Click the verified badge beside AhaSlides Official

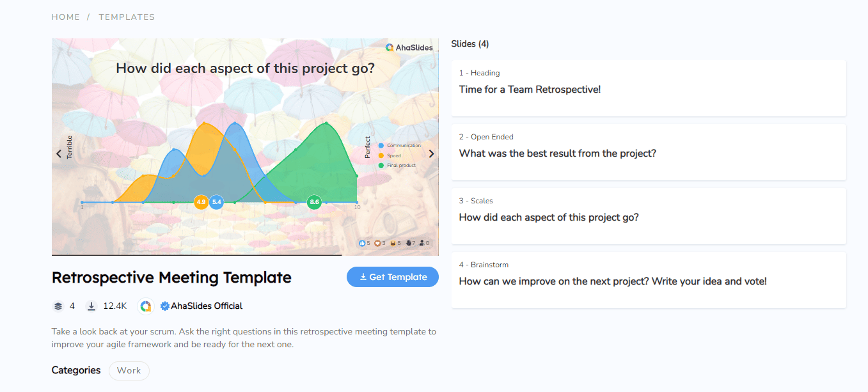pyautogui.click(x=164, y=306)
